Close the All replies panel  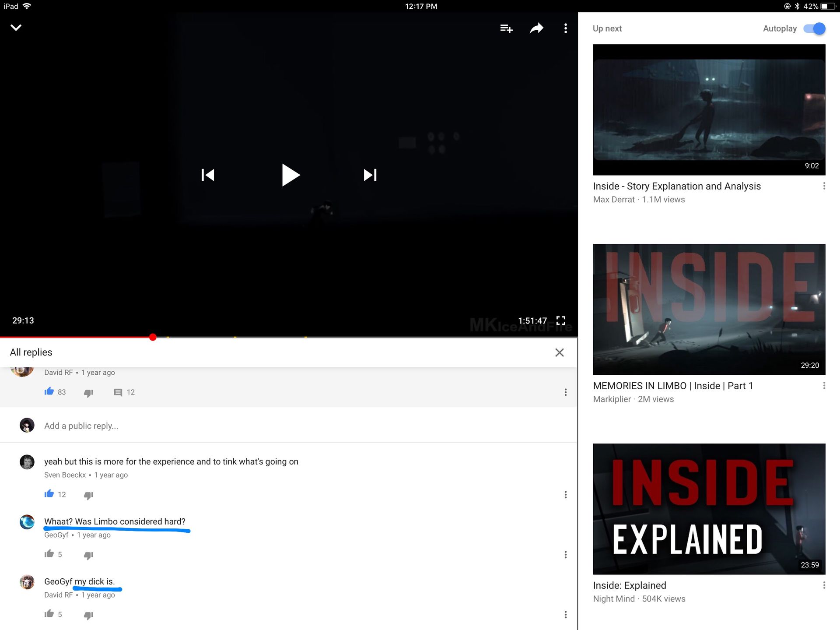559,352
